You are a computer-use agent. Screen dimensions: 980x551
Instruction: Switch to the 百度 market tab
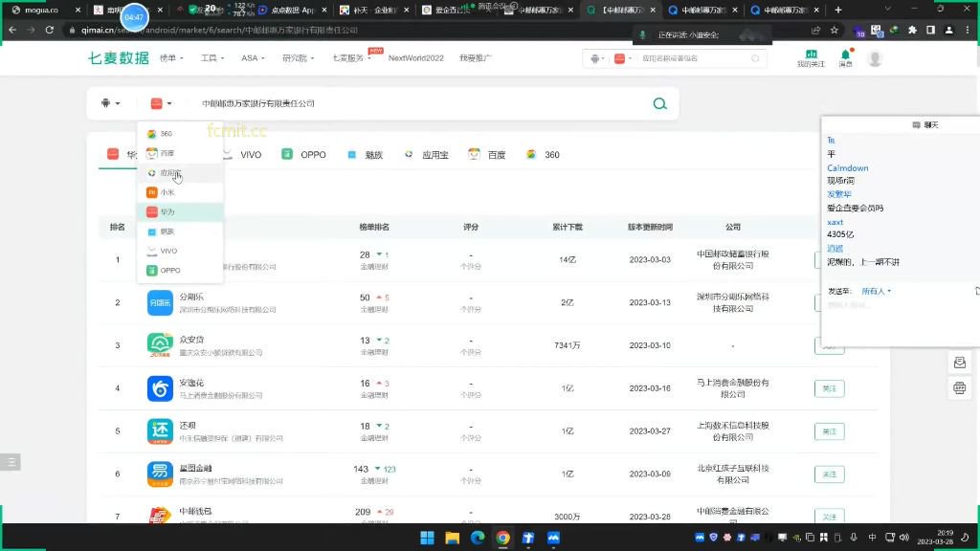point(487,155)
